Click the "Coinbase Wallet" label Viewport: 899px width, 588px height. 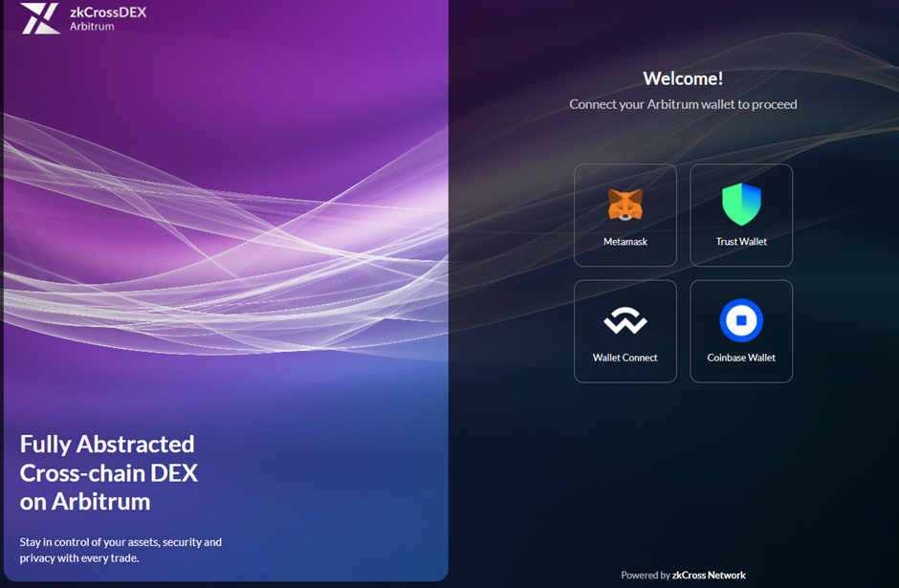pos(741,358)
